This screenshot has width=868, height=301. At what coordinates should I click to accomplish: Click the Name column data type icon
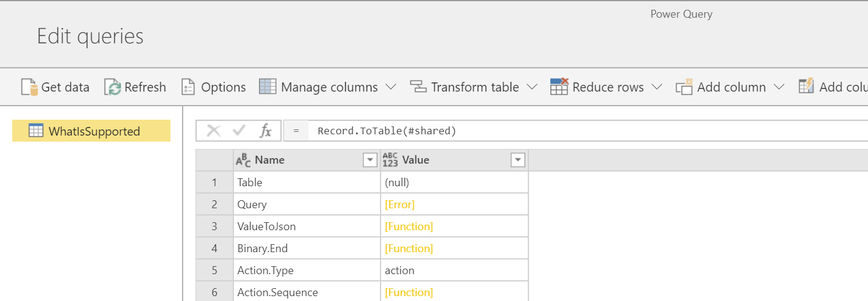tap(243, 160)
